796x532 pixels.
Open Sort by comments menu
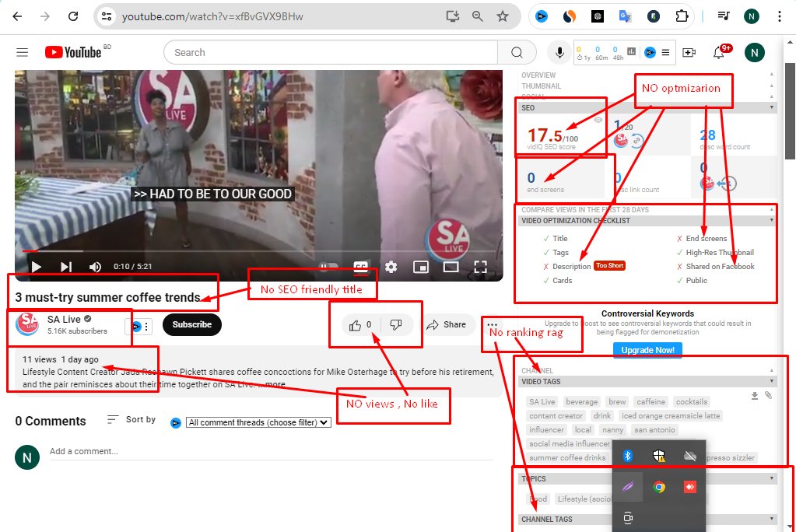pos(131,419)
